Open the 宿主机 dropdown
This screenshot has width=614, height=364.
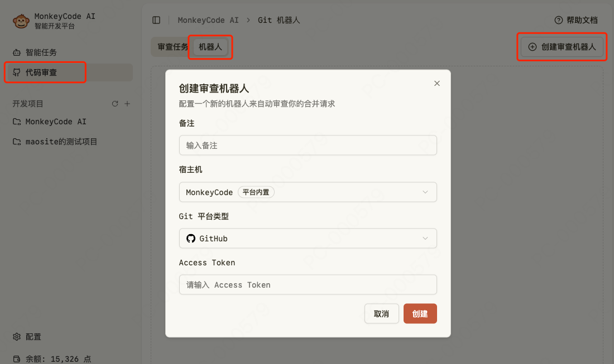tap(308, 192)
